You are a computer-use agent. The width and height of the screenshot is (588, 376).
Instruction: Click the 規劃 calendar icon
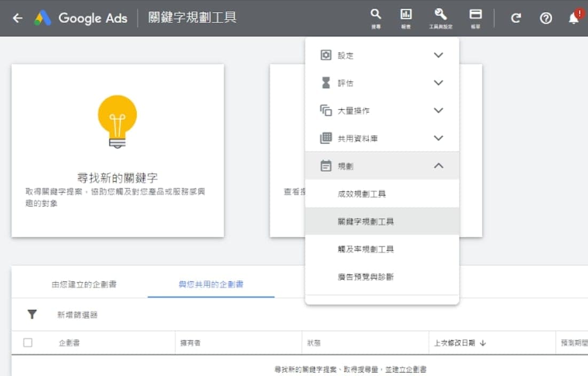coord(326,166)
